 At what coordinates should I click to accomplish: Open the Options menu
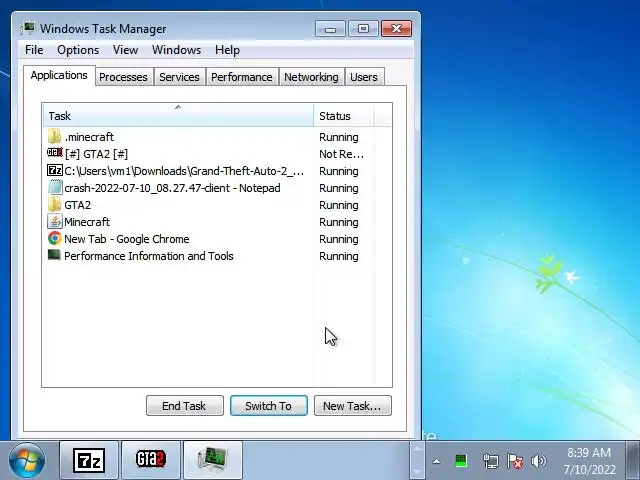tap(78, 50)
